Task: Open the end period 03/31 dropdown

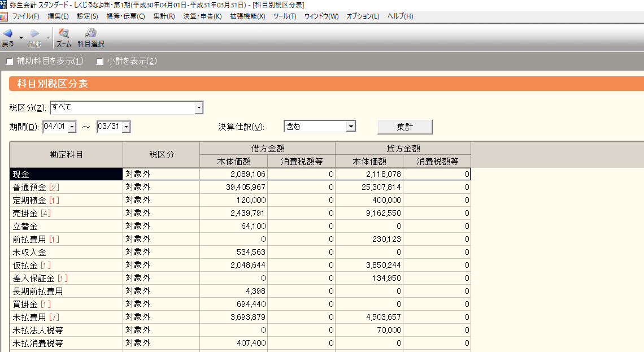Action: coord(126,127)
